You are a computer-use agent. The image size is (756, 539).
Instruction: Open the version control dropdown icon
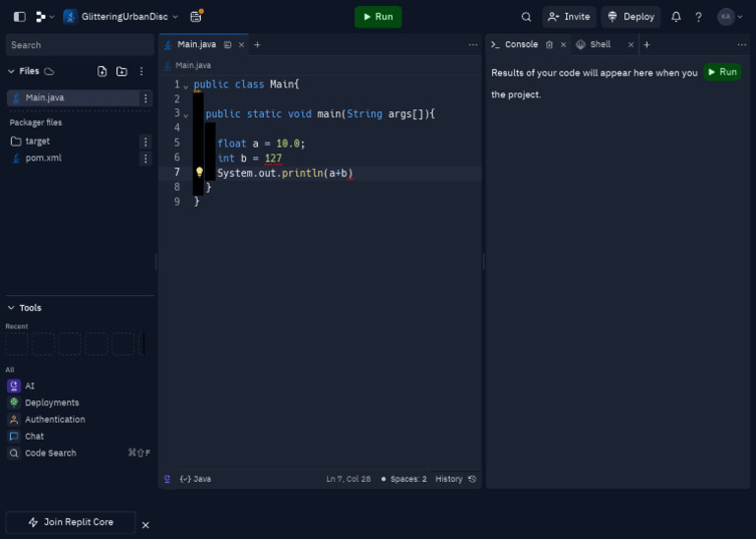tap(44, 17)
